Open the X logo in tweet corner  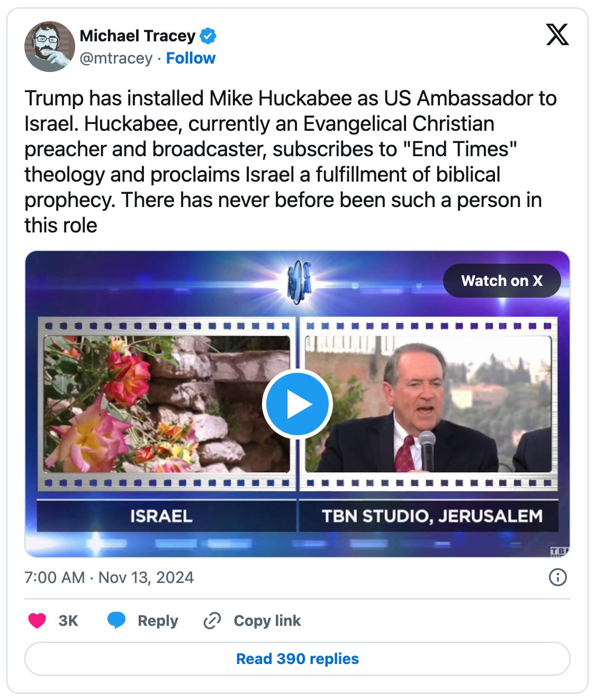557,35
